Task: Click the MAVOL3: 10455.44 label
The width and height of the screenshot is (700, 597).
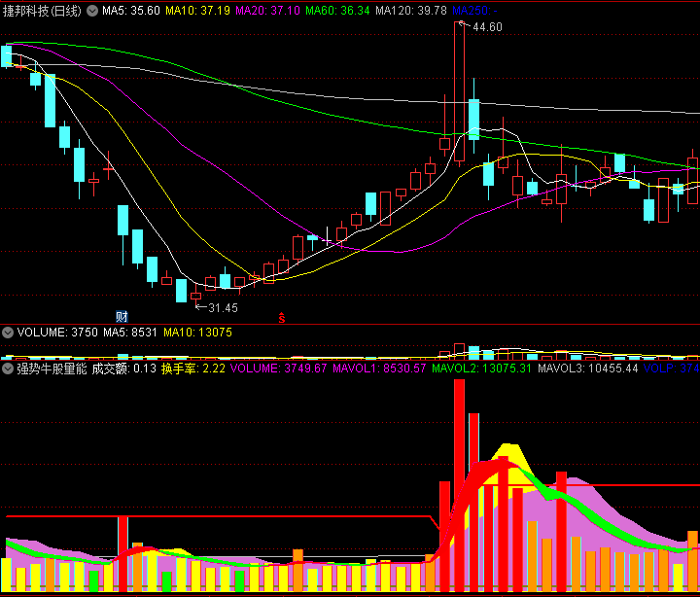Action: [x=587, y=369]
